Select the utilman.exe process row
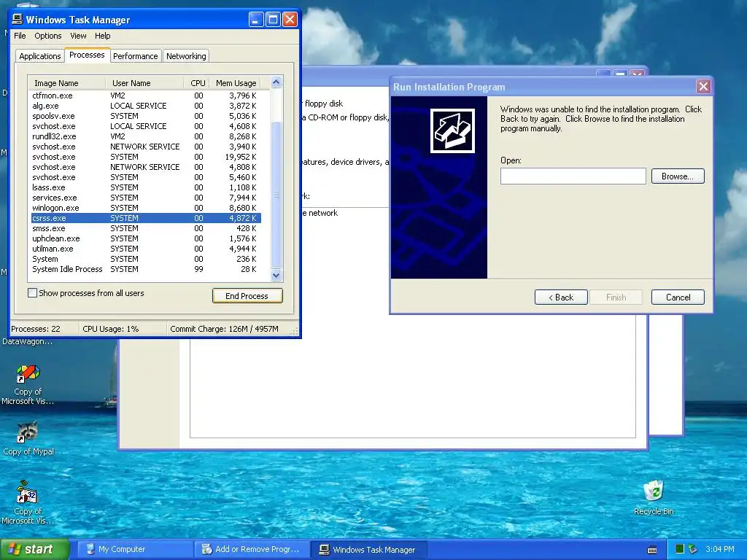Image resolution: width=747 pixels, height=560 pixels. tap(146, 249)
